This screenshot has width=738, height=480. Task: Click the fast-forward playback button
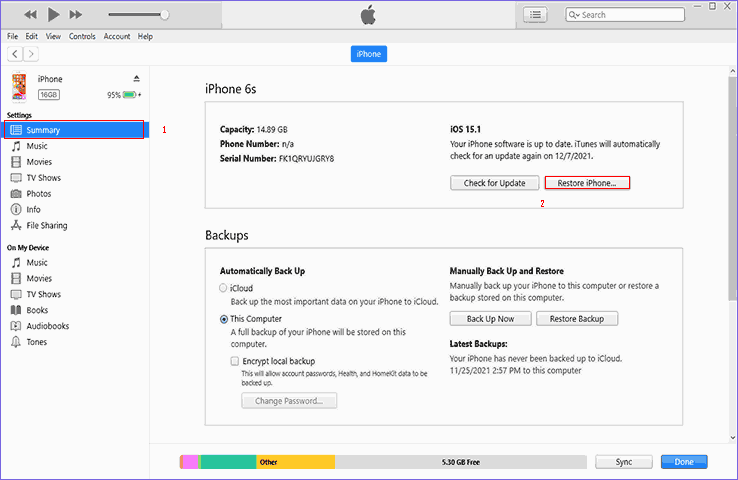click(75, 15)
